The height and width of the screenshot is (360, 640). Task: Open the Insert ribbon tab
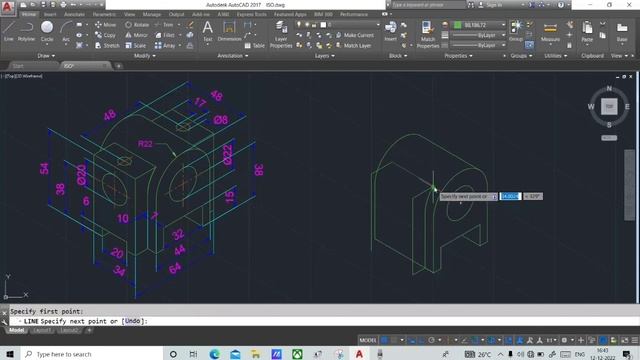(50, 14)
